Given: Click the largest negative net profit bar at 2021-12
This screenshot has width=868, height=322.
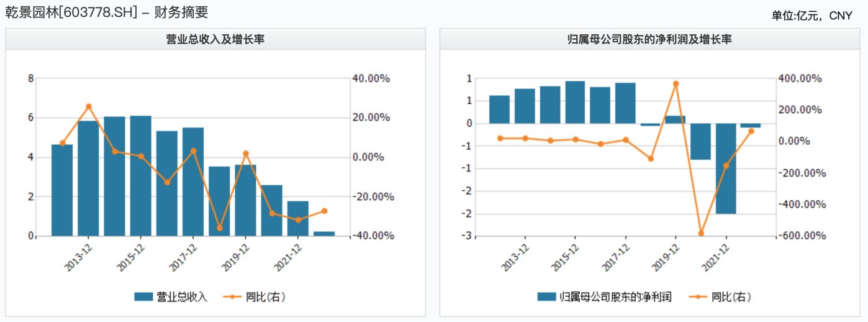Looking at the screenshot, I should 726,168.
